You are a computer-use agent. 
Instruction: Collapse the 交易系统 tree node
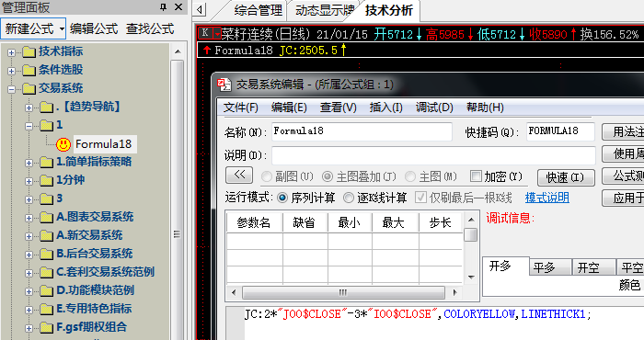click(x=11, y=89)
